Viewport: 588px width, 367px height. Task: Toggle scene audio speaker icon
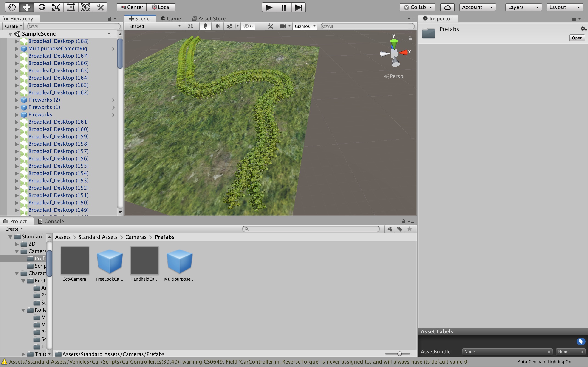click(x=217, y=26)
